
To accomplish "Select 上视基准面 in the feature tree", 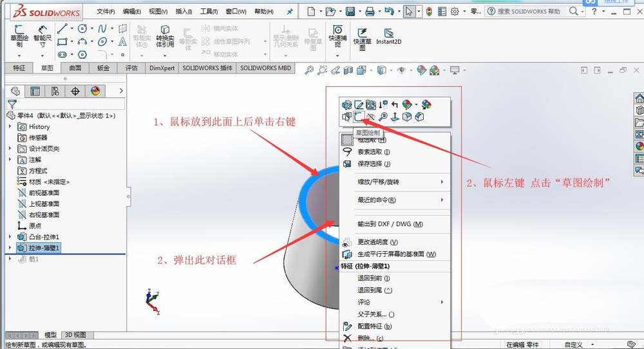I will 44,203.
